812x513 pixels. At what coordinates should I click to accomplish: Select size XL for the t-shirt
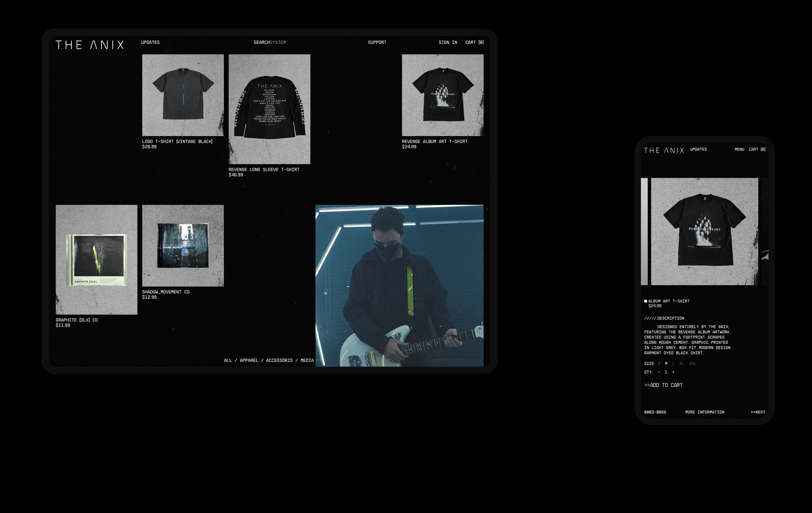point(681,364)
